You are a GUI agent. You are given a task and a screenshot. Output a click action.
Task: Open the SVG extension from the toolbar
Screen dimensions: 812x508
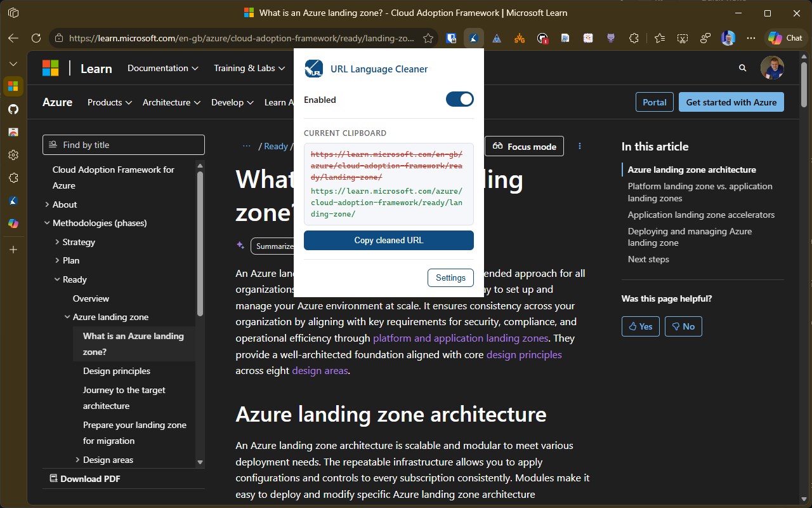[519, 38]
